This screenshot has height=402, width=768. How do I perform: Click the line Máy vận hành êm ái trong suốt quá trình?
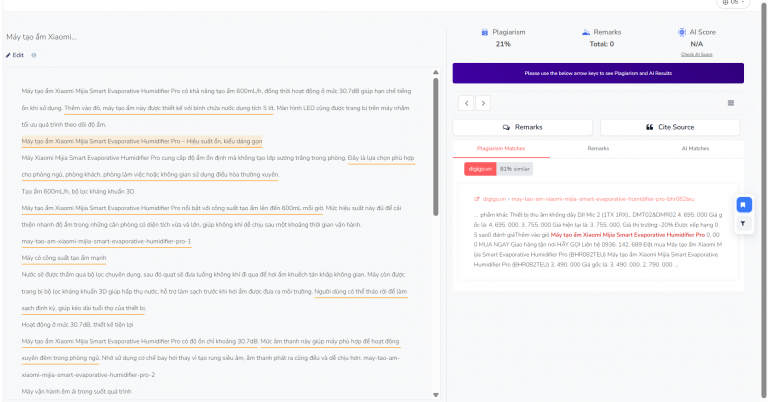point(76,391)
